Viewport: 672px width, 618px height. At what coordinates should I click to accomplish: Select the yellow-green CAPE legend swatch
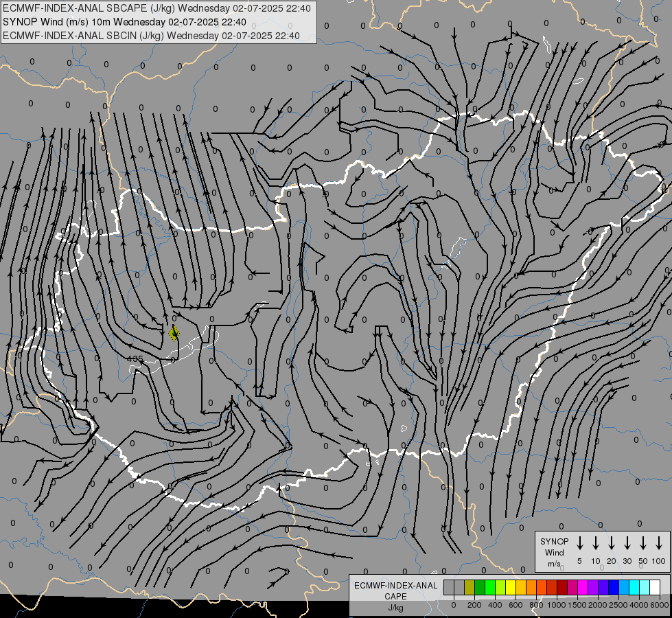500,587
